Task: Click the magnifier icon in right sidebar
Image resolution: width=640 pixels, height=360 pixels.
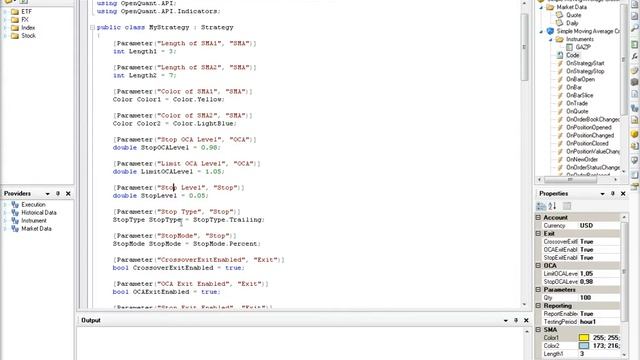Action: pyautogui.click(x=635, y=28)
